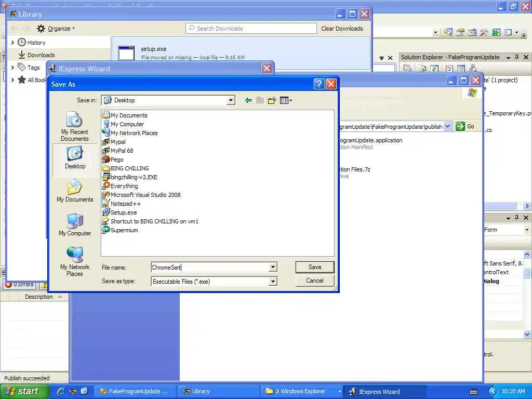Click Visual Studio command window icon
The image size is (532, 399).
click(508, 33)
